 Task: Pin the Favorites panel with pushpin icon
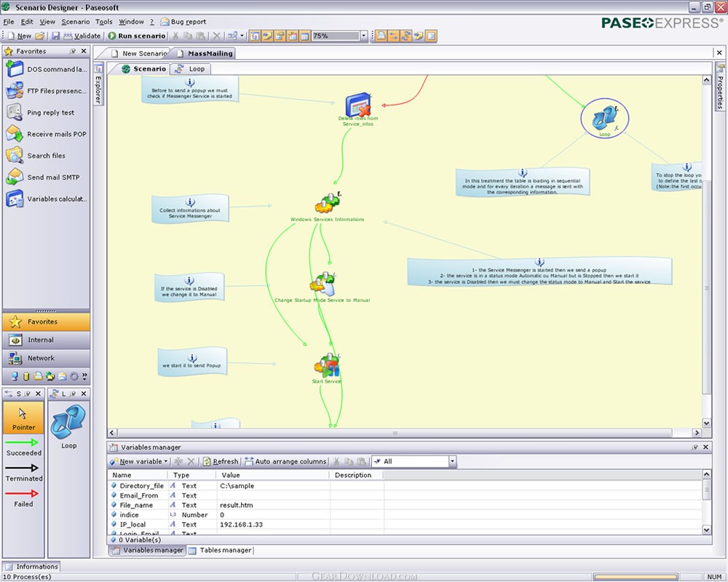coord(72,51)
